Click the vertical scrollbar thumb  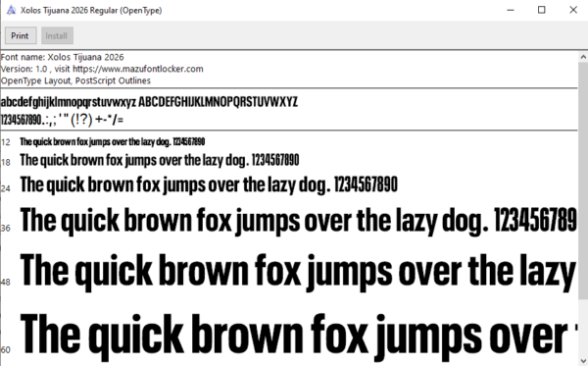pos(583,181)
